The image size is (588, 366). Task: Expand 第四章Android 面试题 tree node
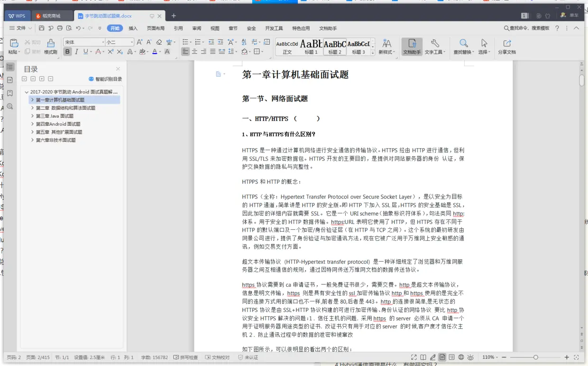tap(32, 124)
